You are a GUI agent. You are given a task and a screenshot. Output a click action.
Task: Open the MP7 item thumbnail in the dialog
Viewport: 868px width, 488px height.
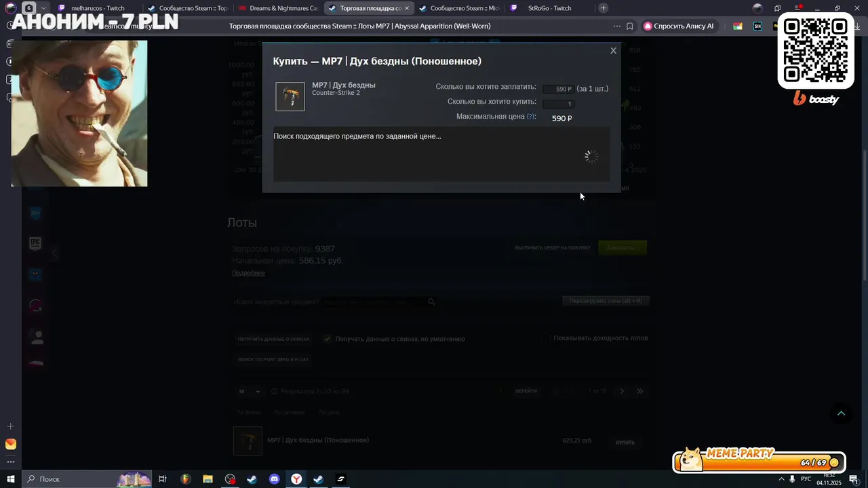click(290, 96)
